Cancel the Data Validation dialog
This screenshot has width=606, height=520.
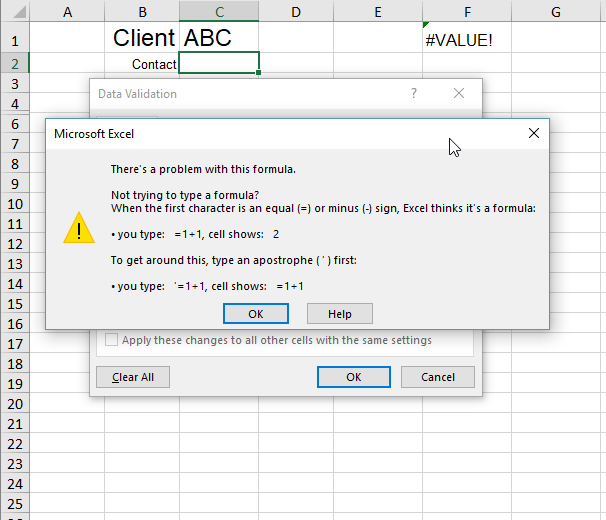pyautogui.click(x=437, y=377)
